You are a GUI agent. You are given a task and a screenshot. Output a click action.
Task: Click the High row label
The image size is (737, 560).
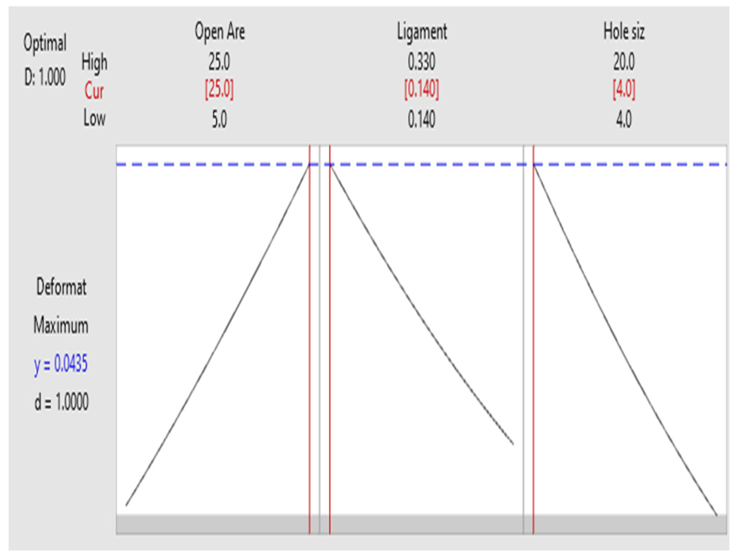[94, 63]
